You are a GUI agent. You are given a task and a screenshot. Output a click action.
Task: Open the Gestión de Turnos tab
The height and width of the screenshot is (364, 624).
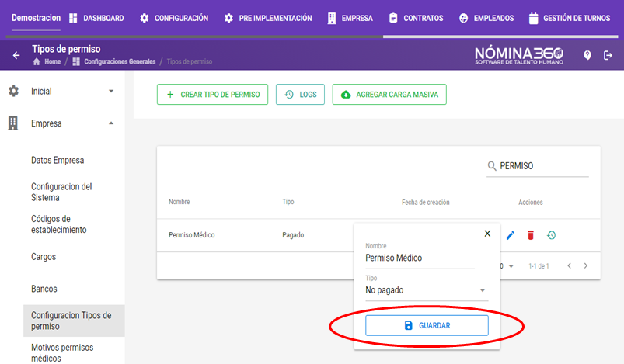[570, 19]
